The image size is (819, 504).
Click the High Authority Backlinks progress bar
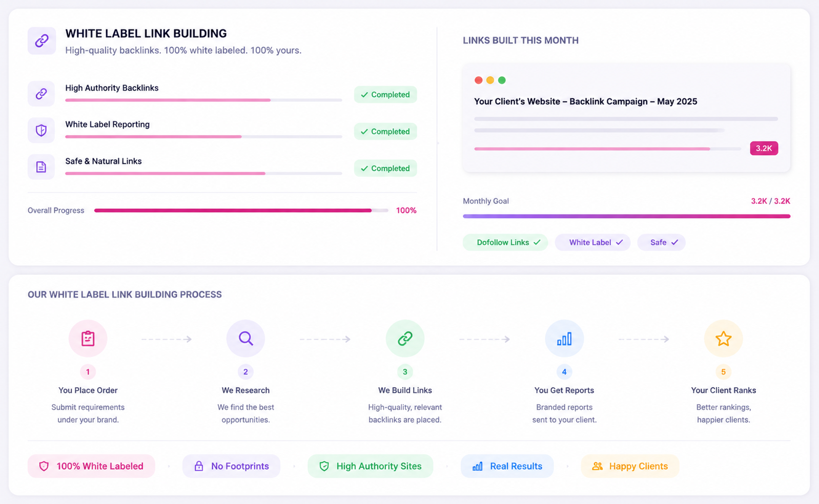203,100
